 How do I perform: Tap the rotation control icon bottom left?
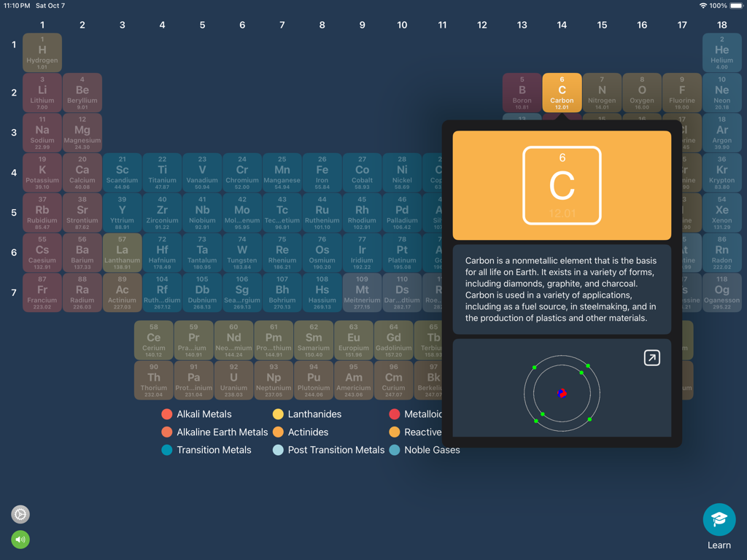20,514
